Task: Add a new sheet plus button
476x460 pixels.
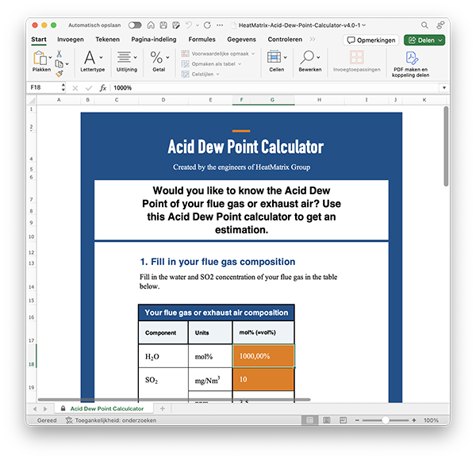Action: pos(163,408)
